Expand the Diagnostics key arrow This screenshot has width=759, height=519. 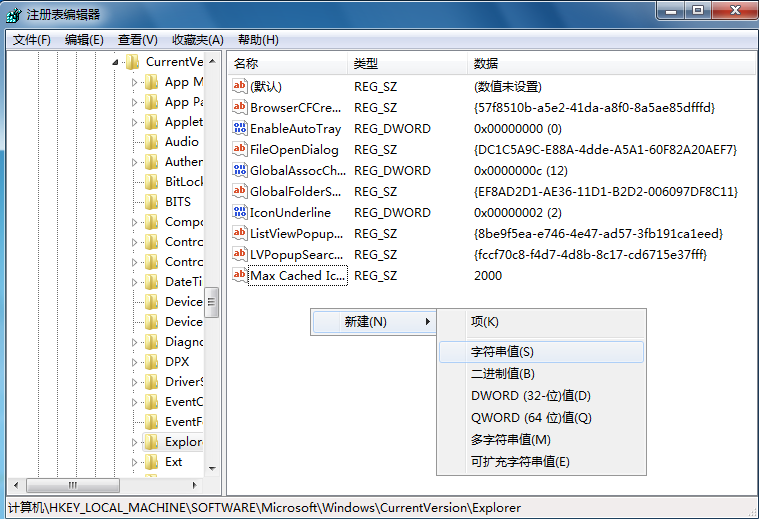(x=135, y=342)
